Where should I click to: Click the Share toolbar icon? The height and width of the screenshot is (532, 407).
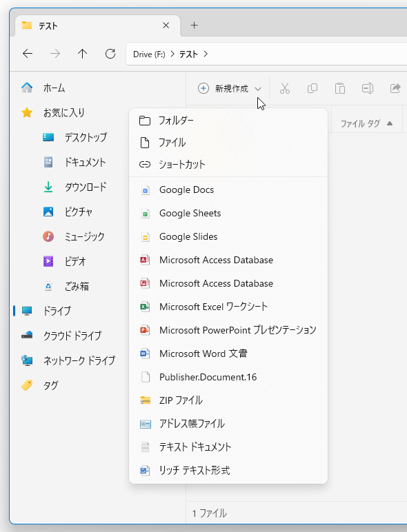[x=395, y=89]
